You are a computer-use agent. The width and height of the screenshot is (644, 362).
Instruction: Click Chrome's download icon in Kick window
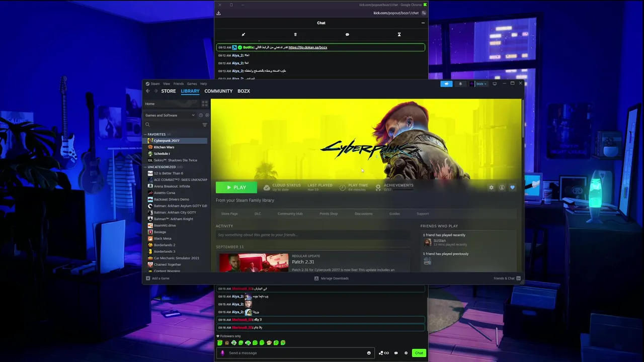coord(218,13)
